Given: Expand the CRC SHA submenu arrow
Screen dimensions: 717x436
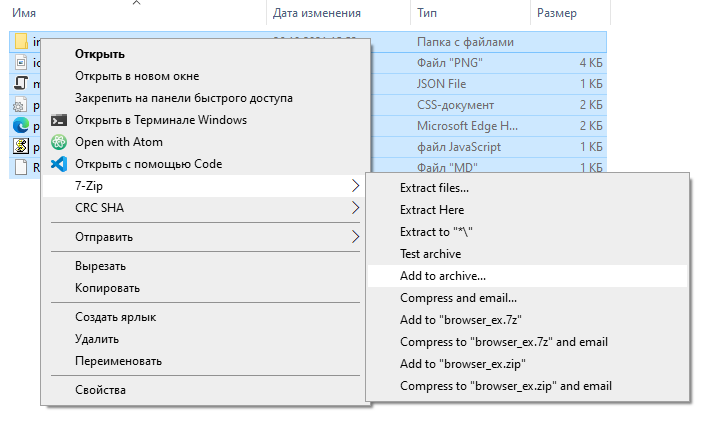Looking at the screenshot, I should coord(355,208).
